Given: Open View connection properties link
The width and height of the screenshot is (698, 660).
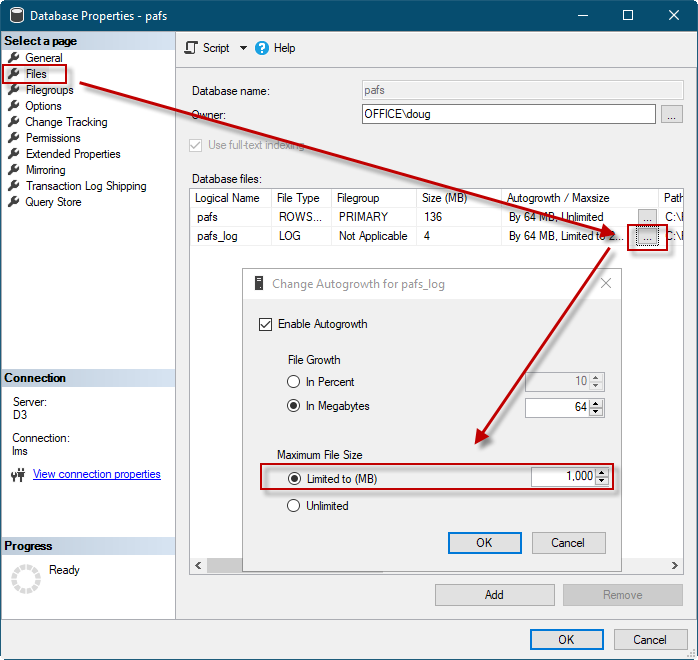Looking at the screenshot, I should point(97,474).
